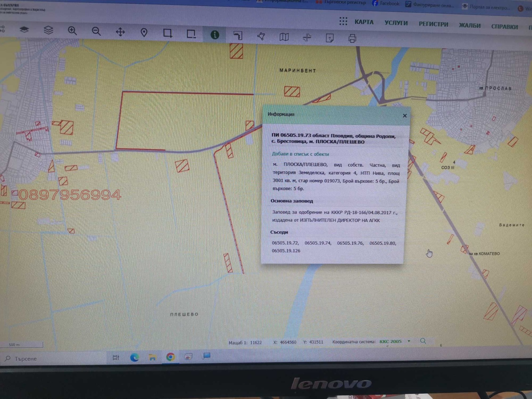Screen dimensions: 532x399
Task: Open the КАРТА menu
Action: click(364, 22)
